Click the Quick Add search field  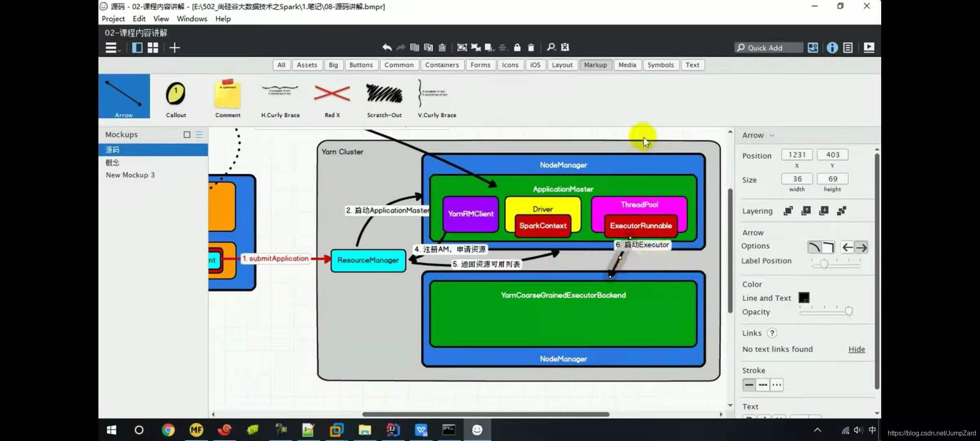[768, 48]
